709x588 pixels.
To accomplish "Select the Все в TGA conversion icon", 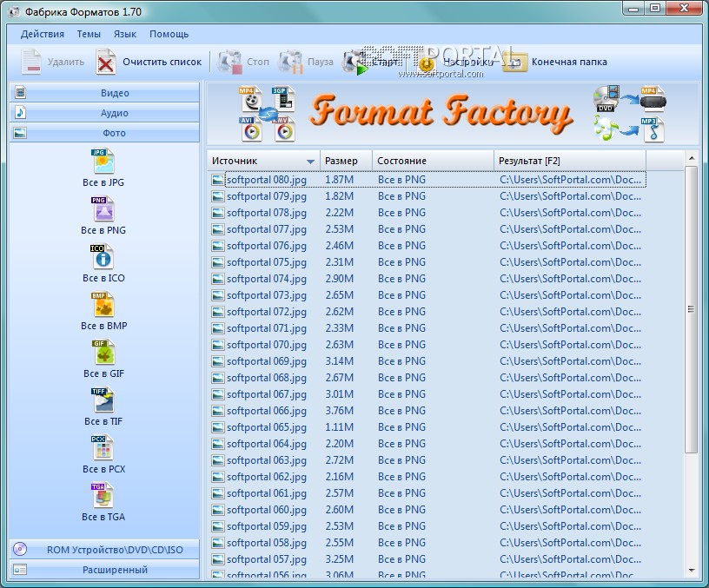I will pyautogui.click(x=103, y=496).
